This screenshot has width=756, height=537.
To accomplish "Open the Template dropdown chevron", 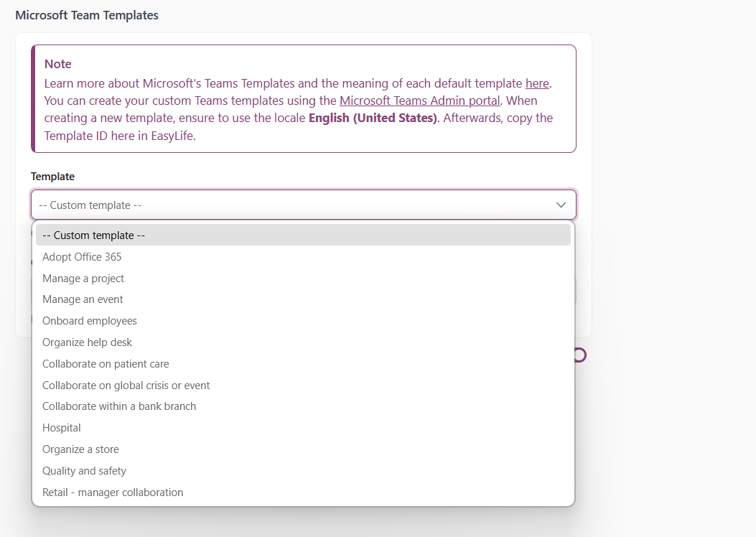I will click(561, 205).
